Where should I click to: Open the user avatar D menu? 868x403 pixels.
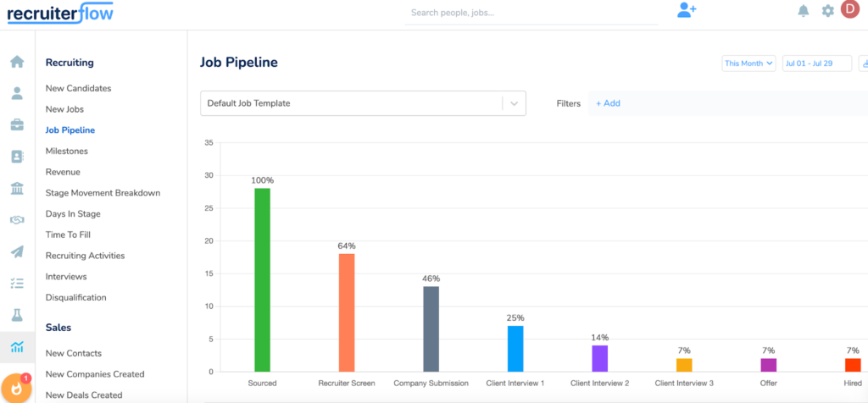pos(850,10)
